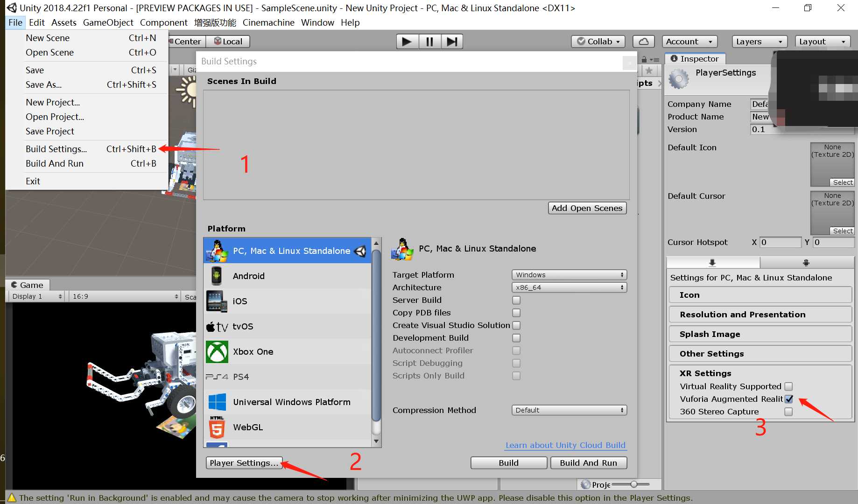Choose the tvOS platform icon

tap(217, 326)
